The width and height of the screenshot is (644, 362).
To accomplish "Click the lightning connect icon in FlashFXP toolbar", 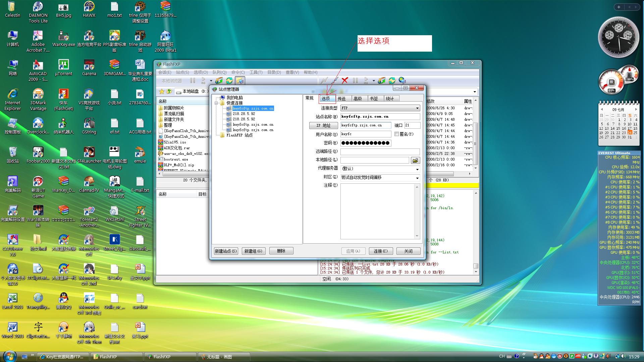I will point(324,80).
